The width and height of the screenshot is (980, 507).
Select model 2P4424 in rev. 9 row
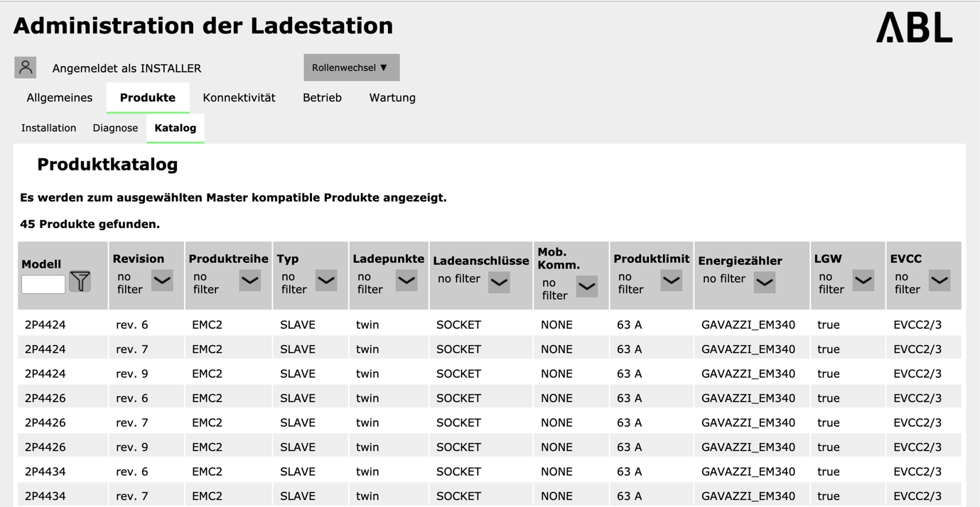(45, 374)
